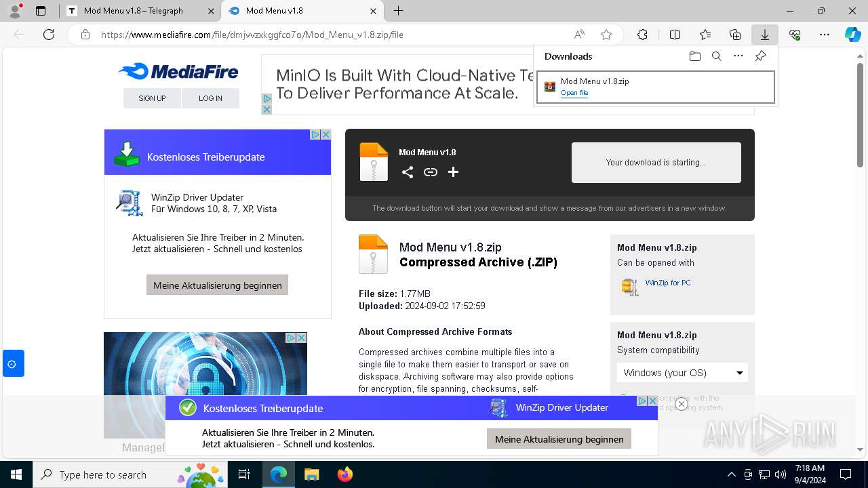Expand Windows (your OS) compatibility dropdown

[682, 373]
